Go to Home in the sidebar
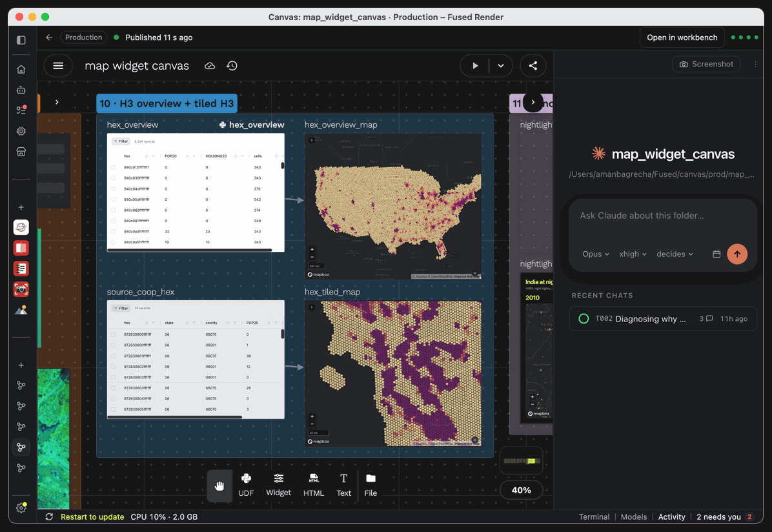This screenshot has height=532, width=772. click(21, 70)
